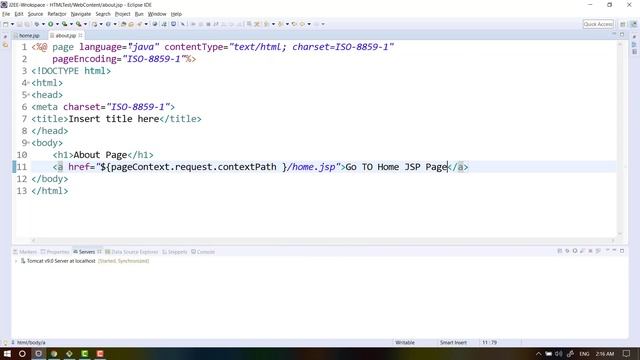Viewport: 640px width, 360px height.
Task: Open the File menu
Action: click(6, 14)
